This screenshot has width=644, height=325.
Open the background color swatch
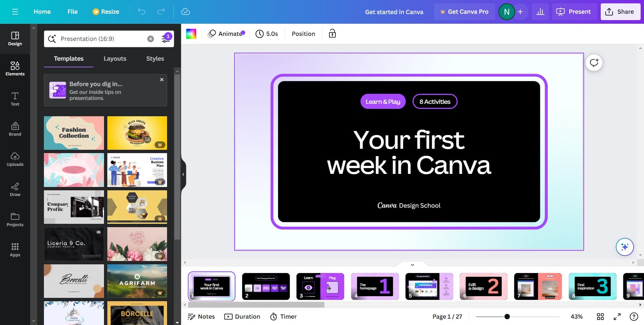[191, 34]
